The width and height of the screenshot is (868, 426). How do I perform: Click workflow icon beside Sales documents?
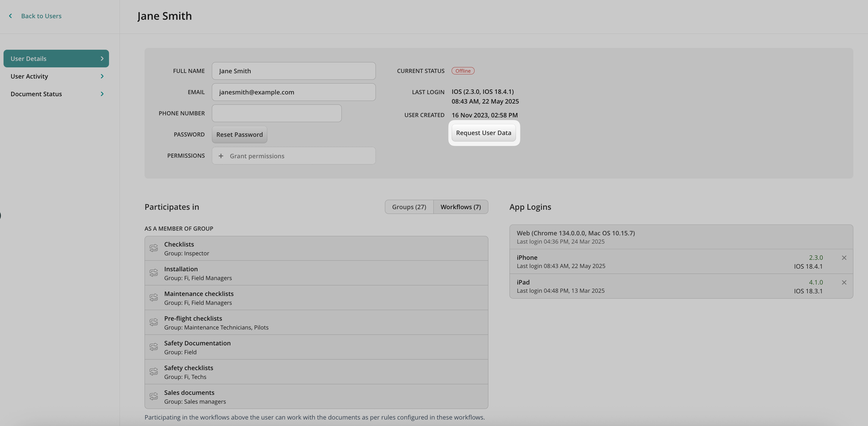154,396
